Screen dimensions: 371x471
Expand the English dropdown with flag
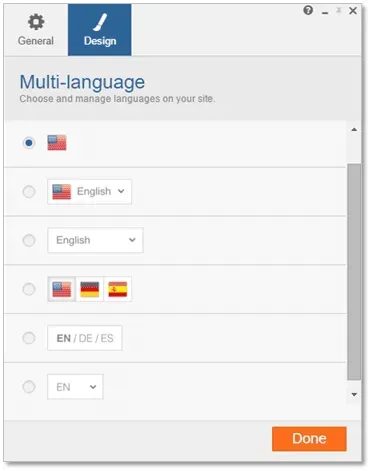click(89, 192)
